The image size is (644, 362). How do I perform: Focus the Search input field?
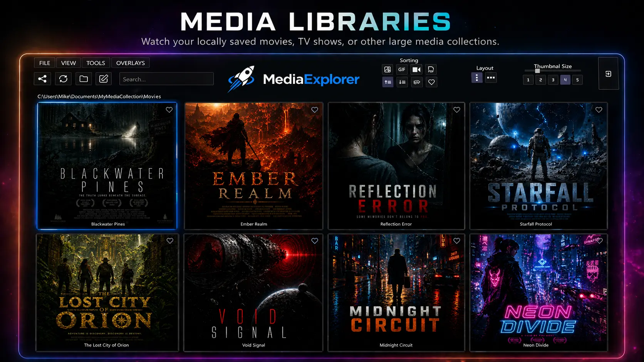point(166,79)
